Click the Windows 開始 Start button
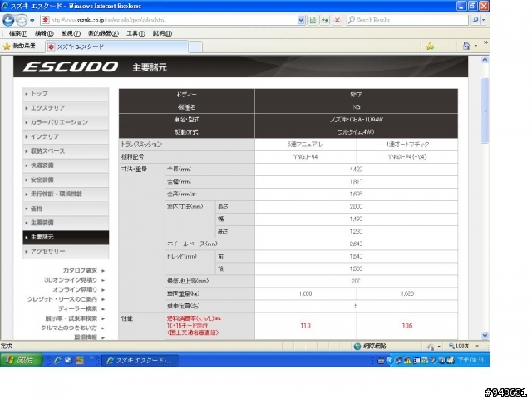The image size is (532, 399). tap(22, 360)
